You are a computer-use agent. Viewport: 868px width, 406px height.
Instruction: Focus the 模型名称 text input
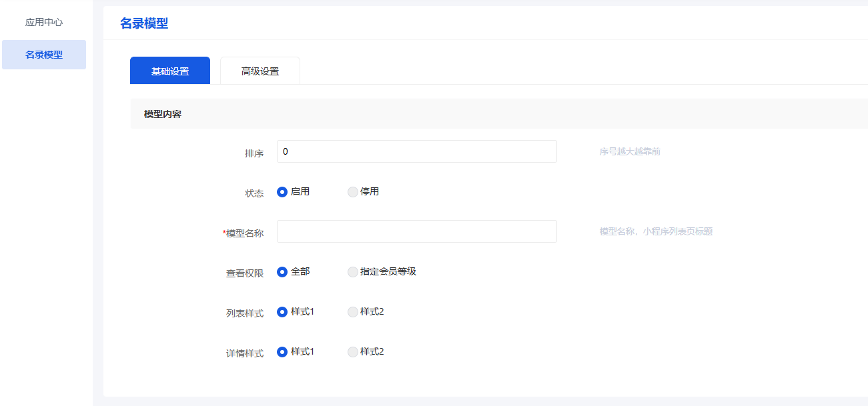(416, 231)
